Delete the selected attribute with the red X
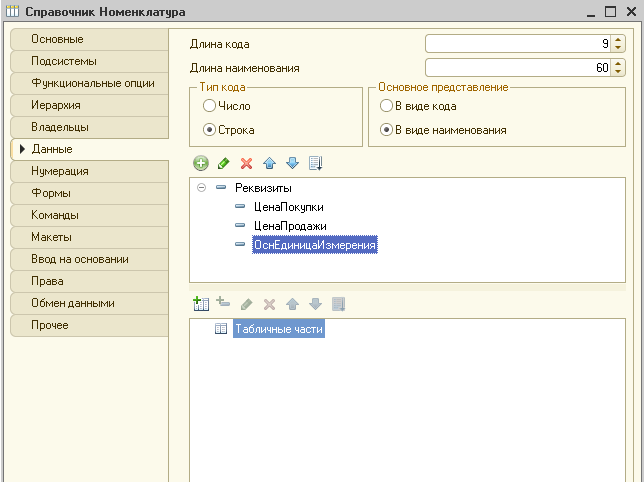Screen dimensions: 644x482 246,163
